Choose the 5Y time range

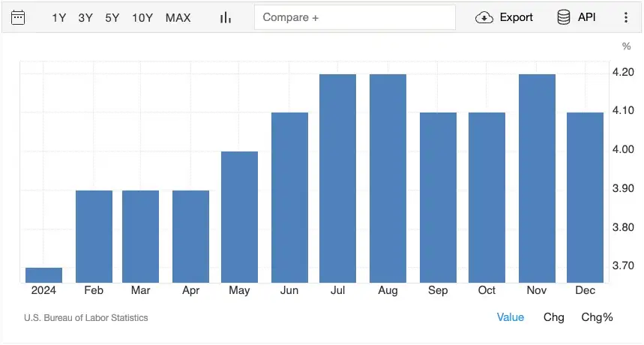click(112, 17)
